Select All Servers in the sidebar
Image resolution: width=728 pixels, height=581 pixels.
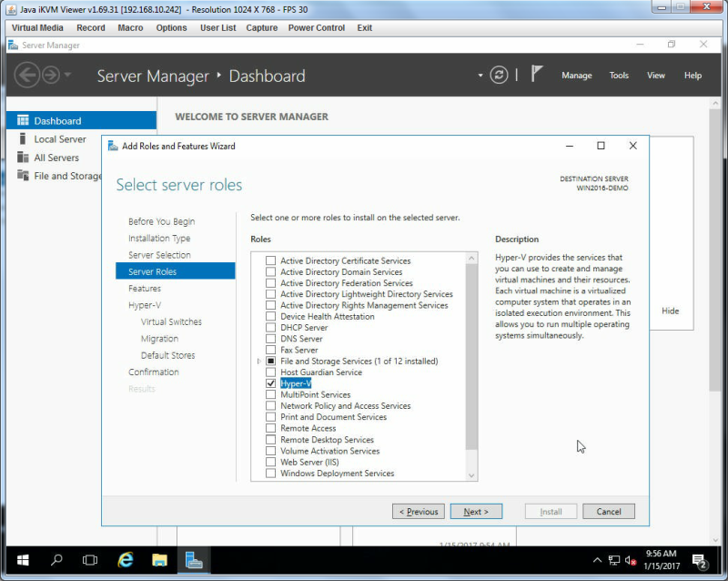tap(56, 158)
